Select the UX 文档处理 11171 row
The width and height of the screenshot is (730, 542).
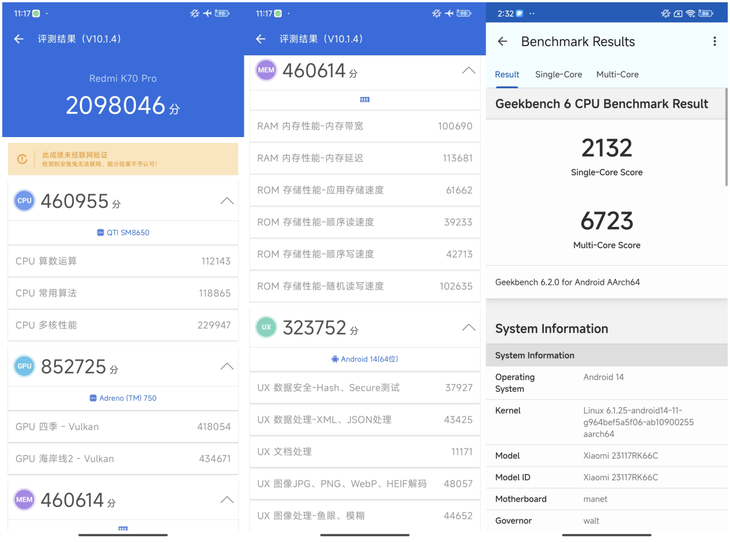(365, 452)
